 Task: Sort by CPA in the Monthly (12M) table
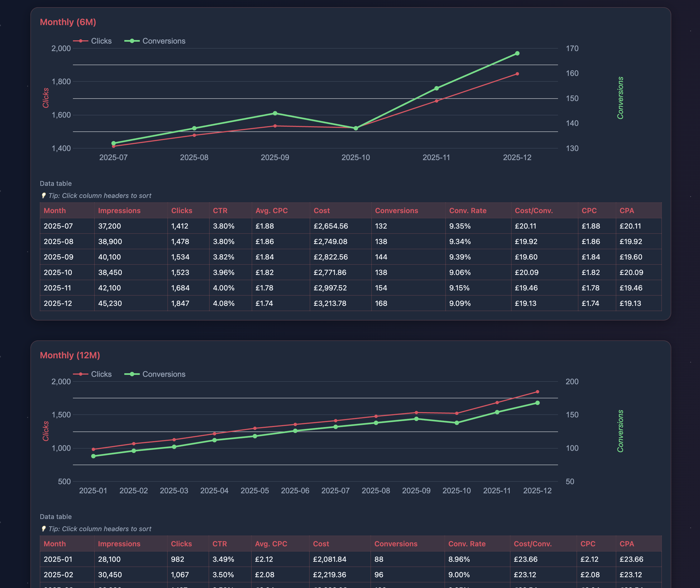point(626,544)
